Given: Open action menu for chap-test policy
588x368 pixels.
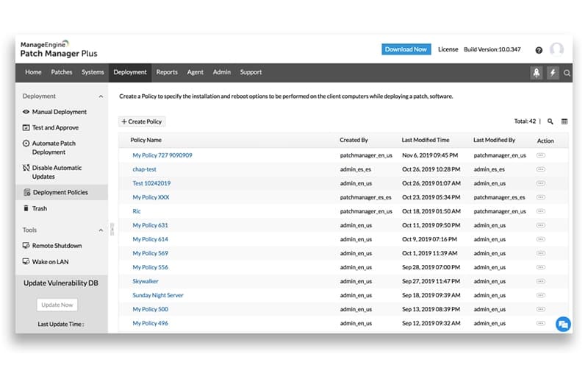Looking at the screenshot, I should click(540, 169).
